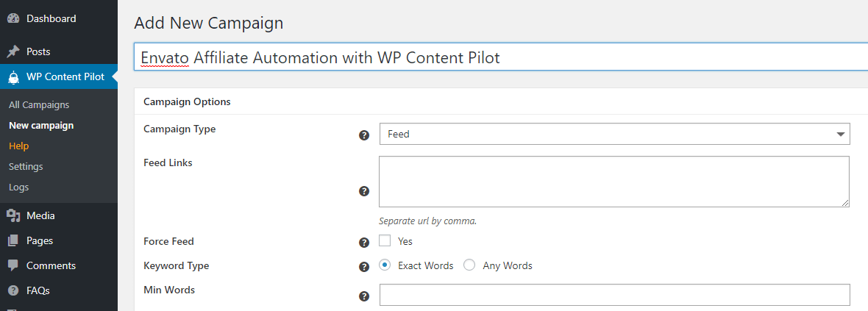Image resolution: width=868 pixels, height=311 pixels.
Task: Click the WP Content Pilot robot icon
Action: click(13, 77)
